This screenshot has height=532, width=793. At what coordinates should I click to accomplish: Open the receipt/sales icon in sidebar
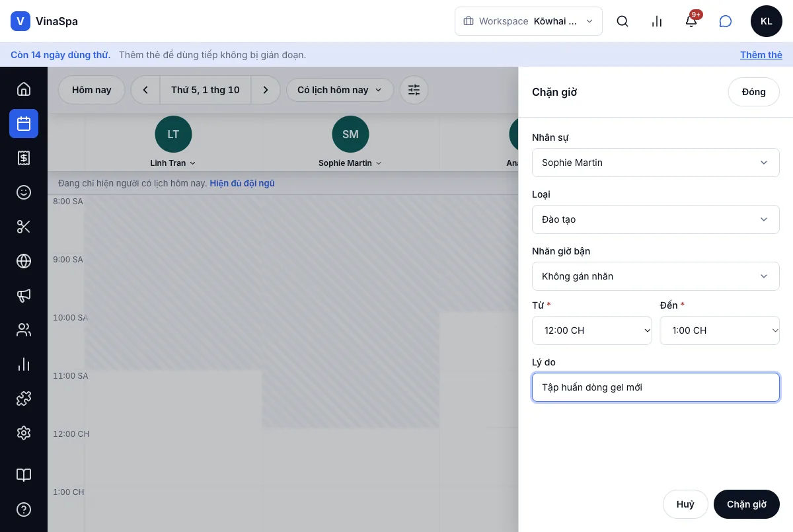(24, 158)
